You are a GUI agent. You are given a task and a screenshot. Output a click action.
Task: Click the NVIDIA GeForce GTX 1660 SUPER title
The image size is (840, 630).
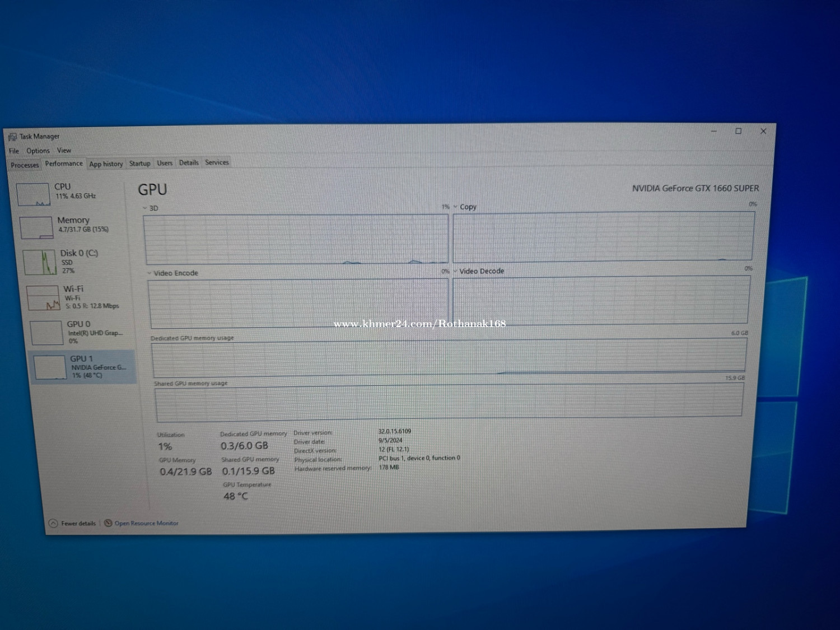point(696,188)
